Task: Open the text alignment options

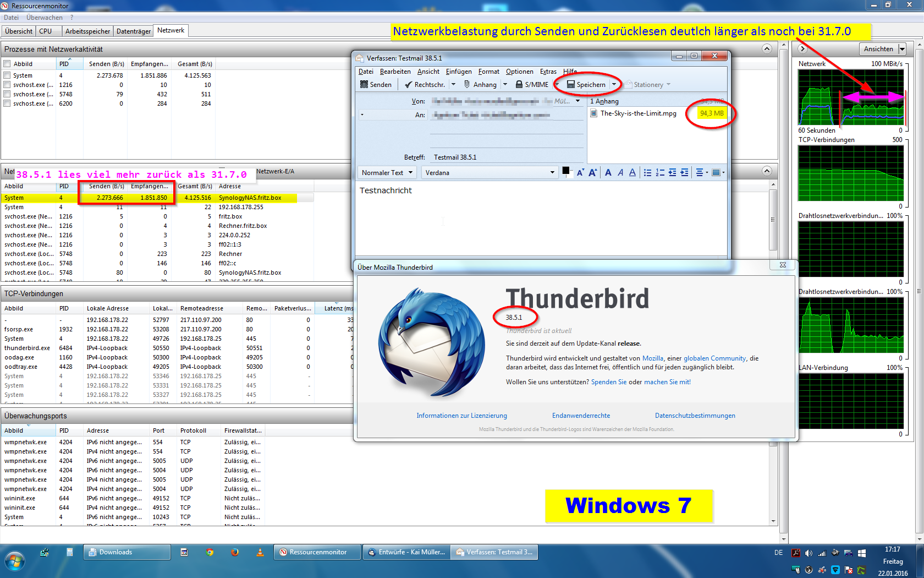Action: pos(701,173)
